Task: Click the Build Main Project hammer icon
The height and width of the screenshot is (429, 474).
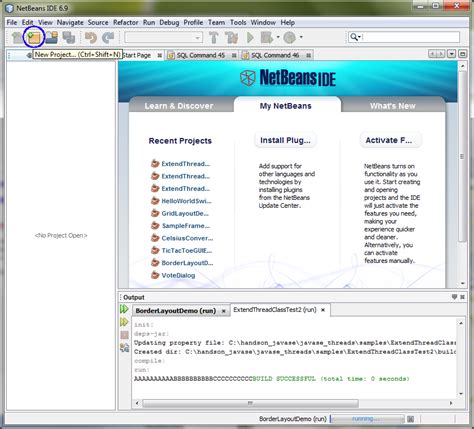Action: coord(214,37)
